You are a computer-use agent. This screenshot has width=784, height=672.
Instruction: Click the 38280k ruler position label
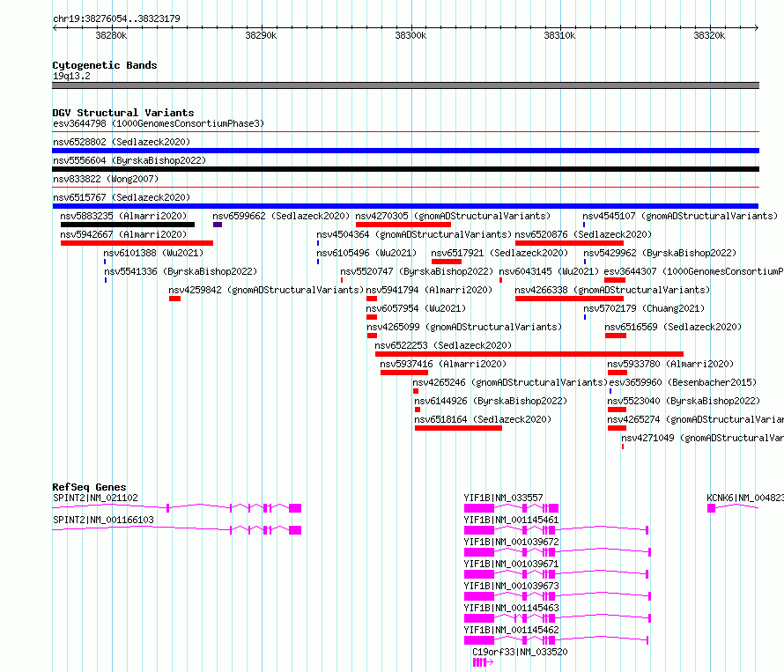[111, 35]
